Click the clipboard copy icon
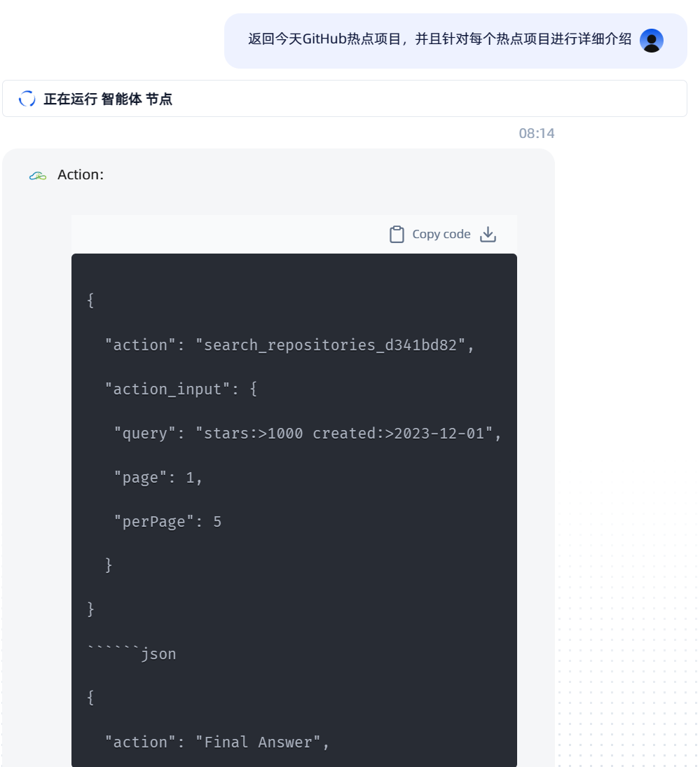 [x=397, y=235]
